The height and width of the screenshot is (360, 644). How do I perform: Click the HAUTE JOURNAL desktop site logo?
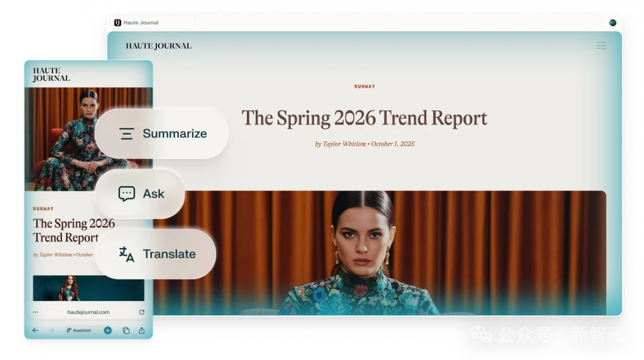coord(159,46)
